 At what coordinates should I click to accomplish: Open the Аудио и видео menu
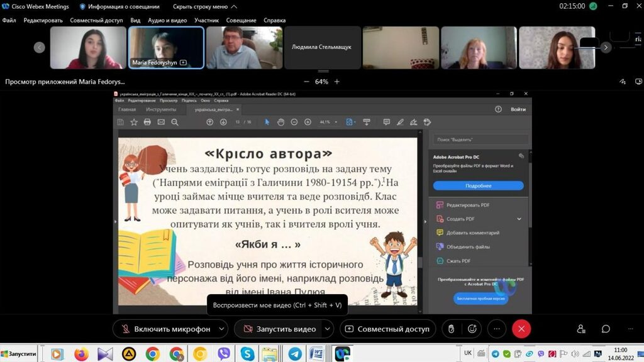coord(167,20)
